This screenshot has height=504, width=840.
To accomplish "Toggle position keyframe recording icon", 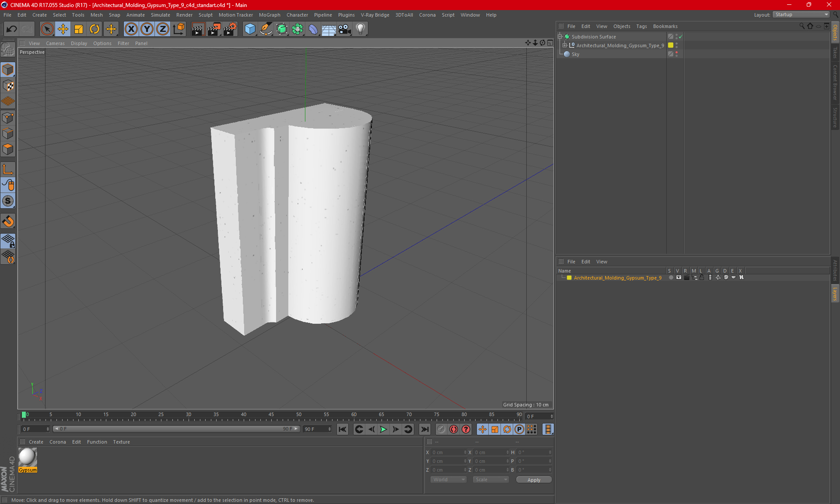I will pos(483,429).
